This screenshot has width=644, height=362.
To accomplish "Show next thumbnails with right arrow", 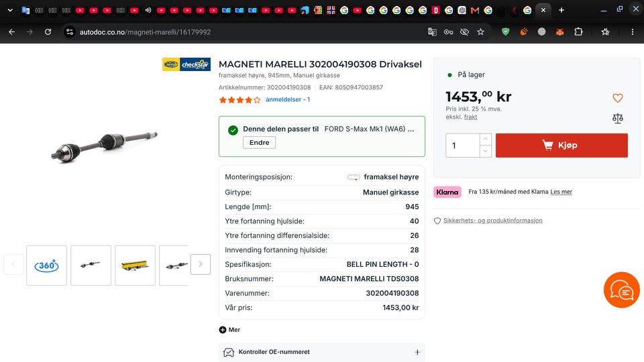I will (201, 264).
